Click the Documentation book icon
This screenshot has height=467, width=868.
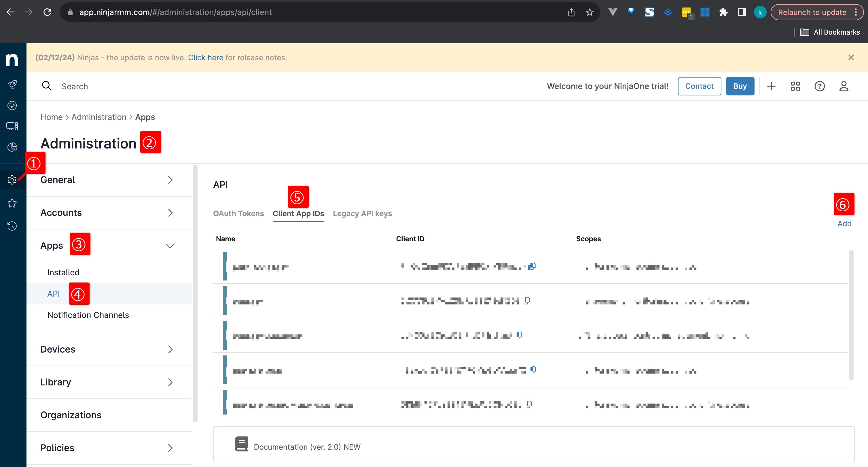pos(241,444)
